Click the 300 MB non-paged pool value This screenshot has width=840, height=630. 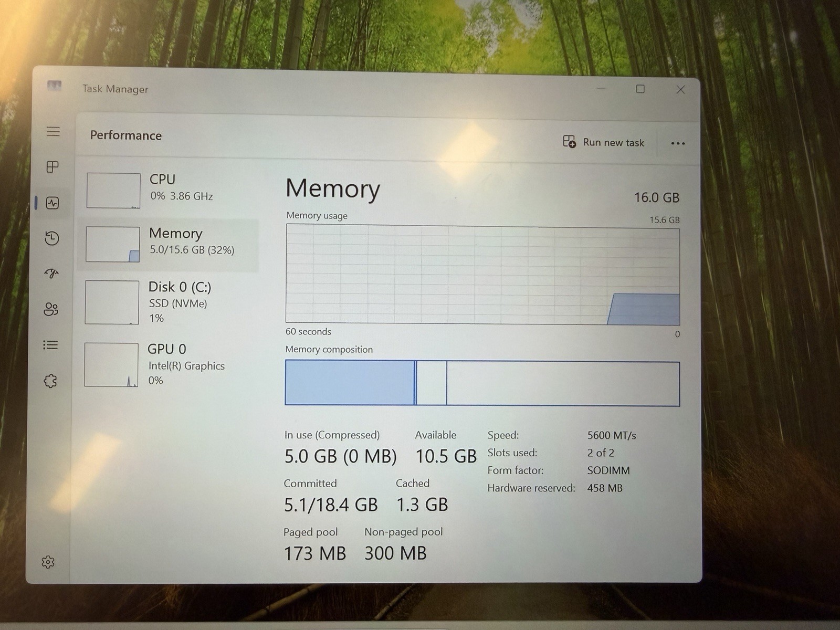click(396, 553)
